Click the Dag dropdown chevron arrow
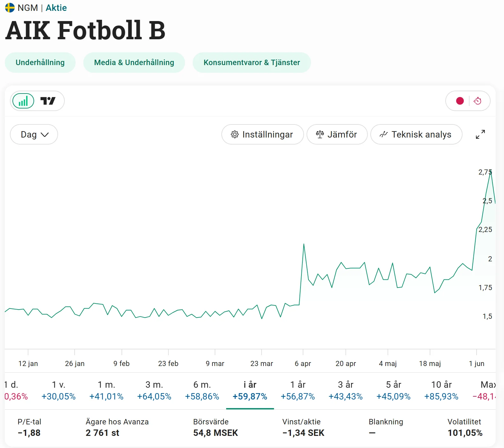504x448 pixels. click(45, 135)
